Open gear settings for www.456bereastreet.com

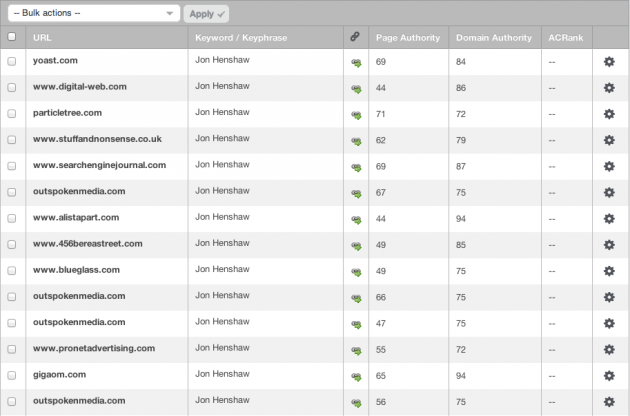(x=609, y=244)
